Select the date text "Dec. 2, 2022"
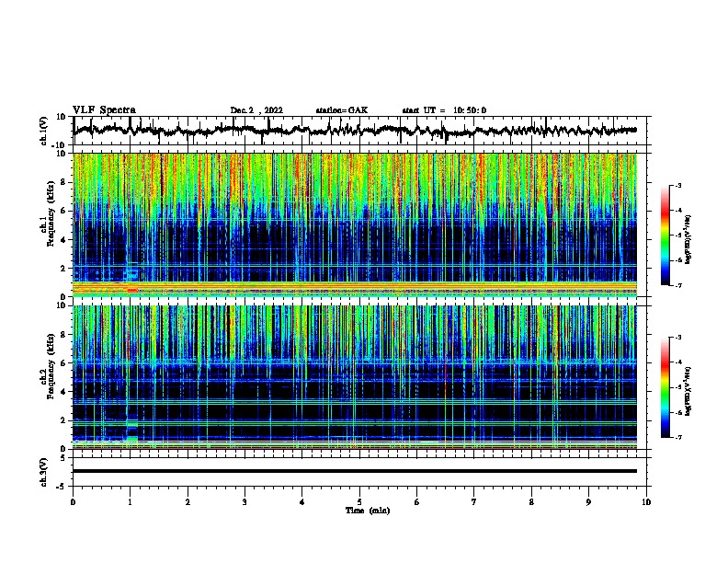Screen dimensions: 728x563 (x=256, y=110)
